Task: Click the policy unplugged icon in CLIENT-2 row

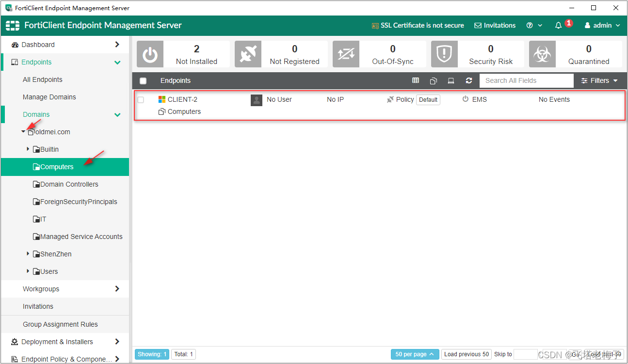Action: pos(390,99)
